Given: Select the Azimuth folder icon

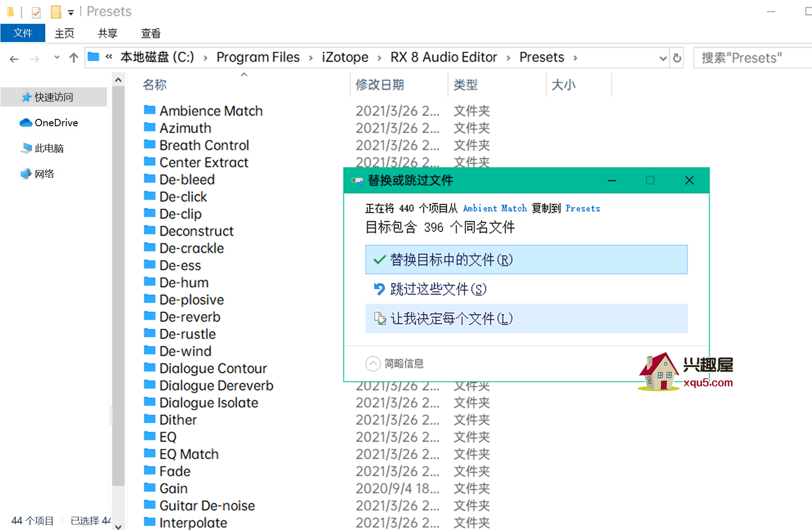Looking at the screenshot, I should click(149, 127).
